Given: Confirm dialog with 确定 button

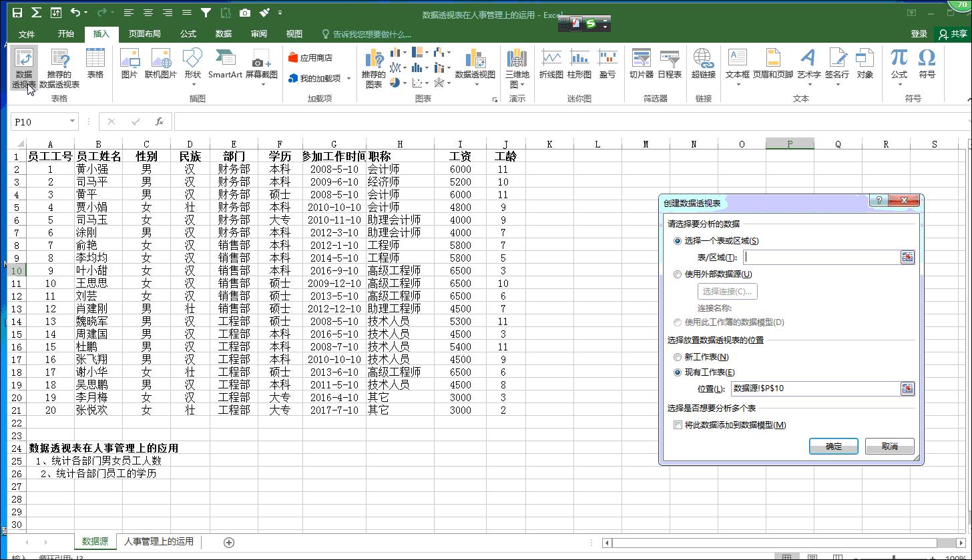Looking at the screenshot, I should point(834,447).
